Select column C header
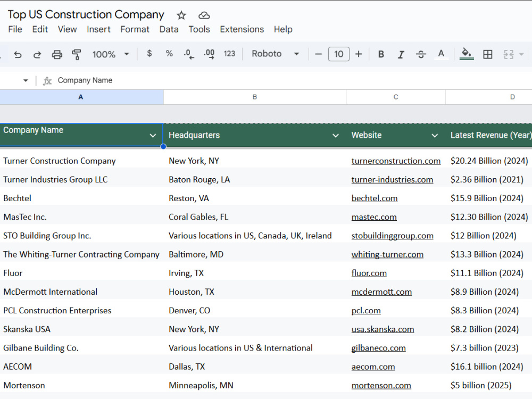Screen dimensions: 532x399 coord(396,97)
